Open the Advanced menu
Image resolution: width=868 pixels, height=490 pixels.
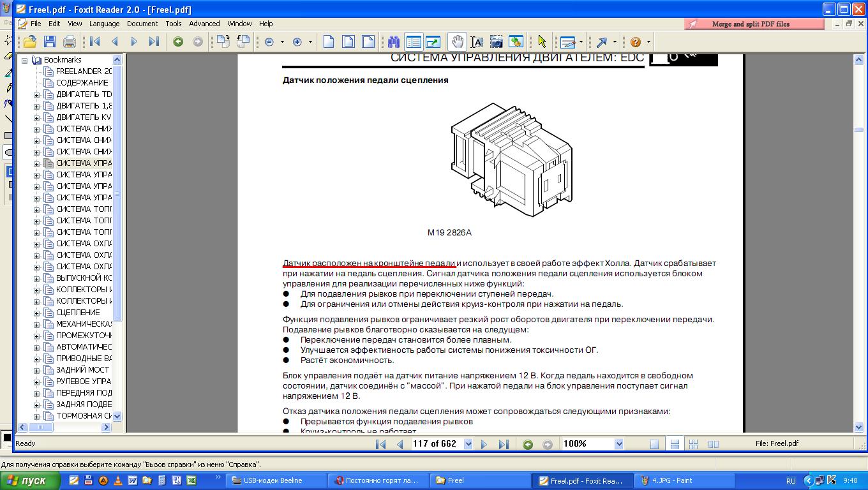point(204,24)
